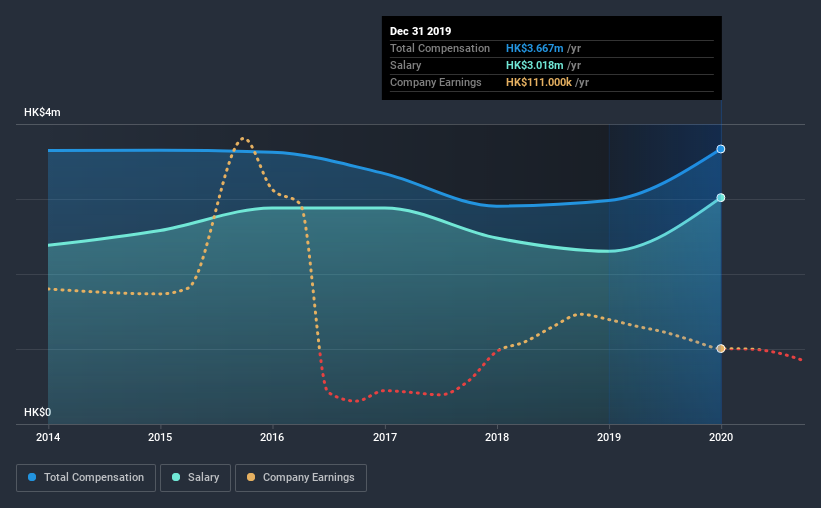
Task: Click the HK$0 y-axis label
Action: click(x=37, y=413)
